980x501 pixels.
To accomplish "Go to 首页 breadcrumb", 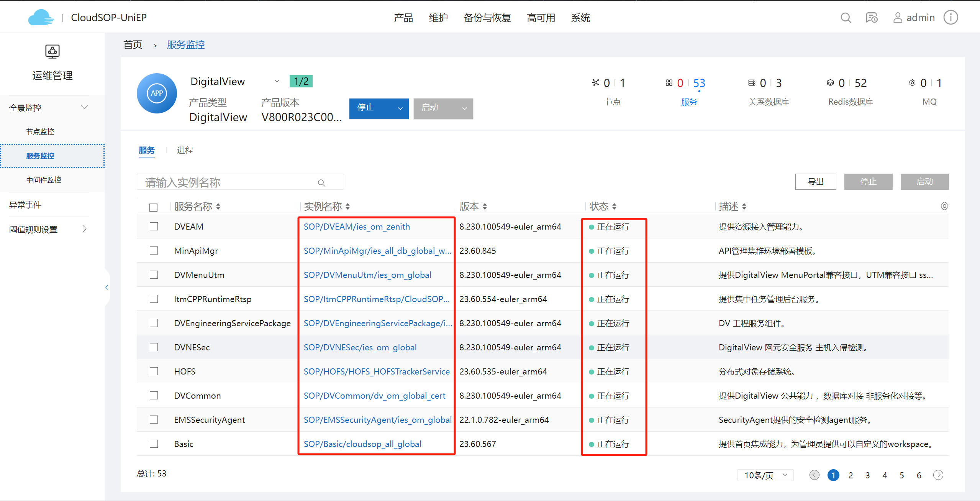I will (133, 45).
